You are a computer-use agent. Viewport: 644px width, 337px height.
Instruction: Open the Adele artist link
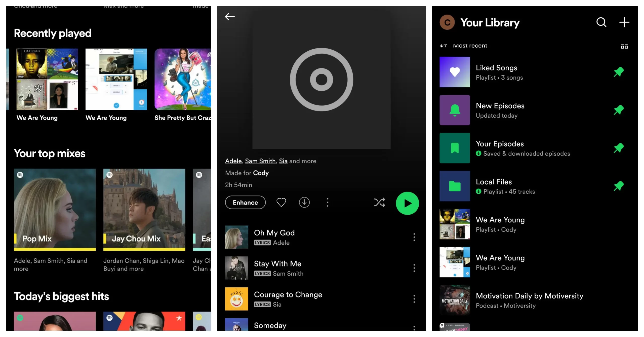(x=233, y=161)
